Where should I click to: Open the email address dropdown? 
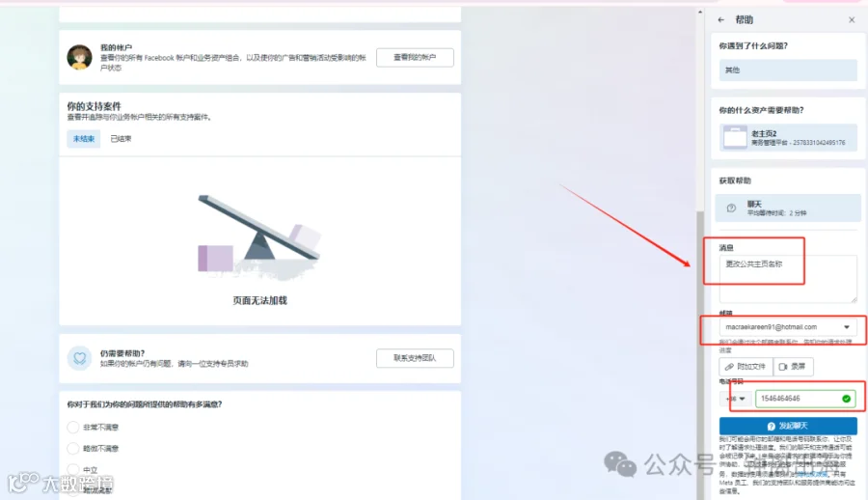[x=788, y=327]
